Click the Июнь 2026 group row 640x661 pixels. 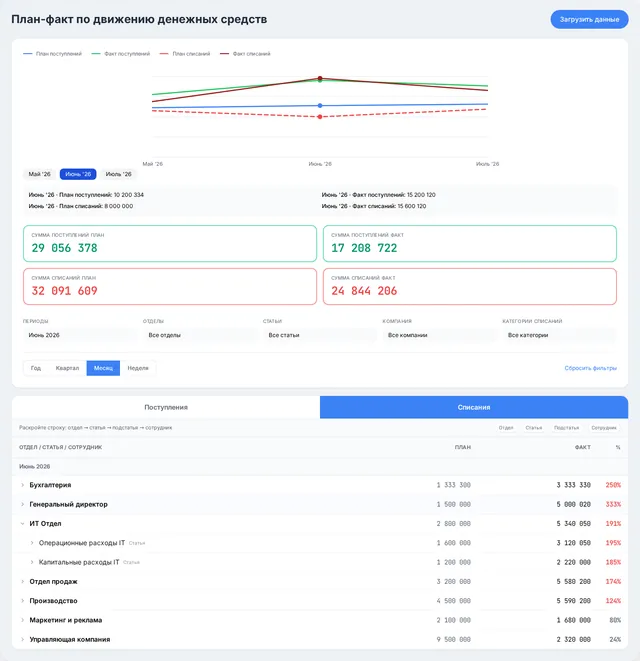(320, 467)
